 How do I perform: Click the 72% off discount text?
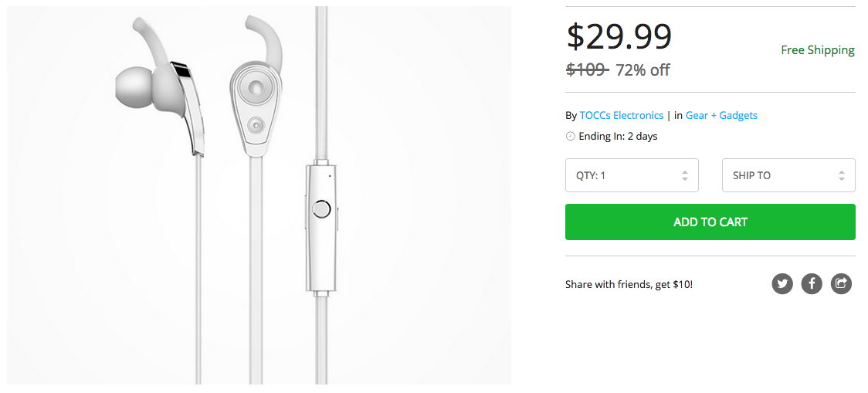(x=643, y=70)
